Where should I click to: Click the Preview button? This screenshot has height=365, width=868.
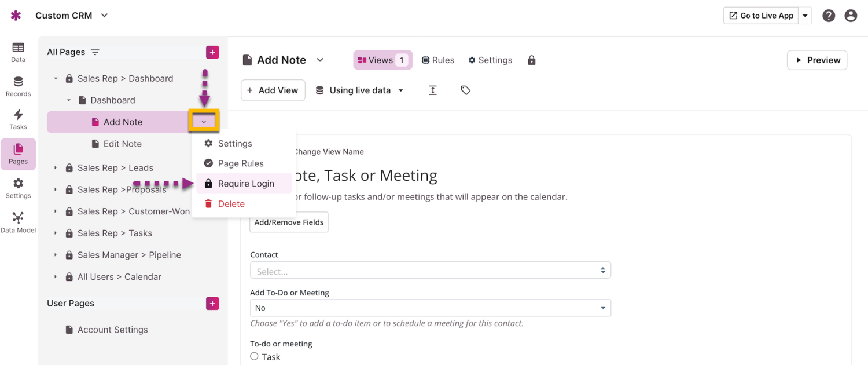coord(817,60)
